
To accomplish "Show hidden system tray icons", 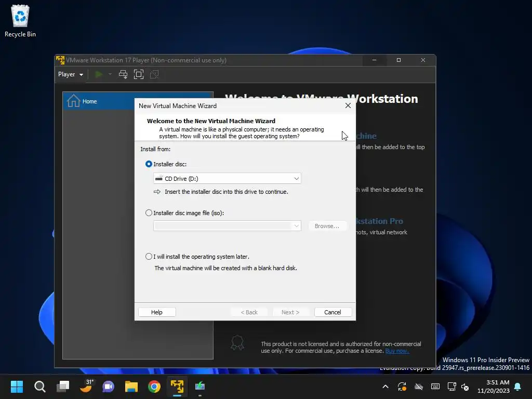I will coord(385,387).
